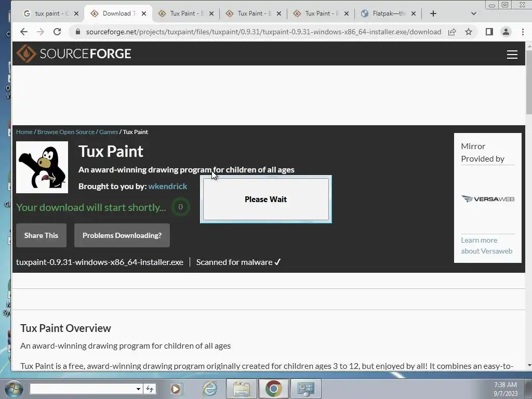Image resolution: width=532 pixels, height=399 pixels.
Task: Switch to the fifth tab, Tux Paint
Action: (321, 14)
